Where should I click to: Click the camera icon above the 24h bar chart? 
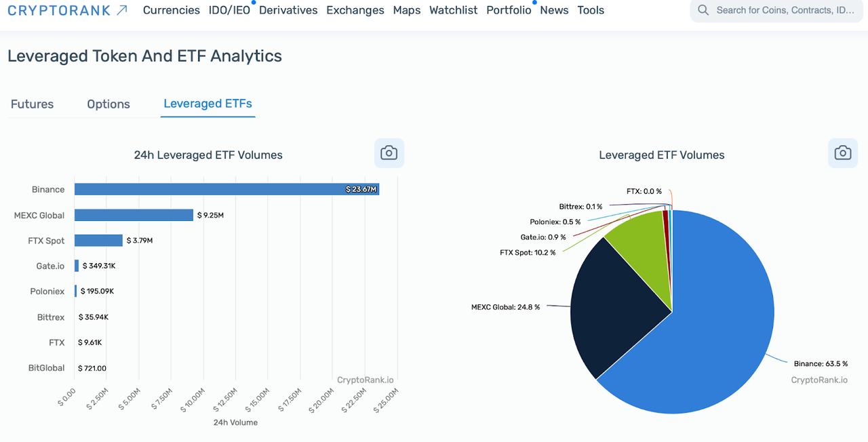coord(389,153)
